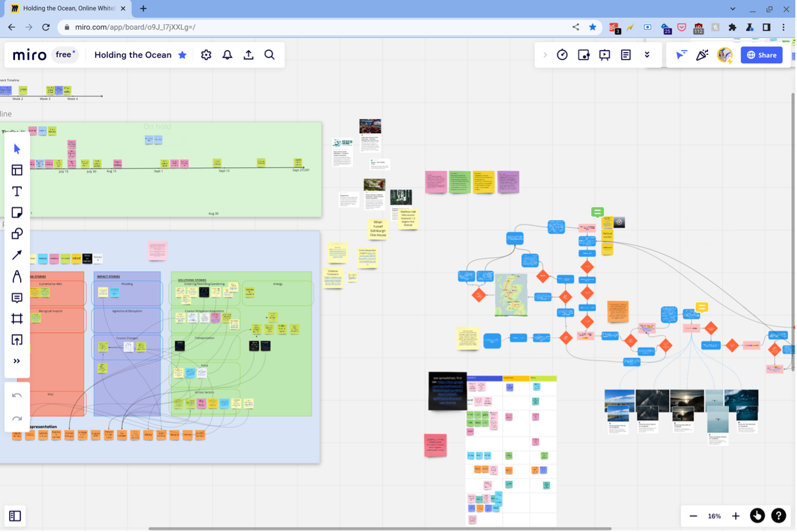The image size is (797, 532).
Task: Expand additional apps in top toolbar
Action: 647,55
